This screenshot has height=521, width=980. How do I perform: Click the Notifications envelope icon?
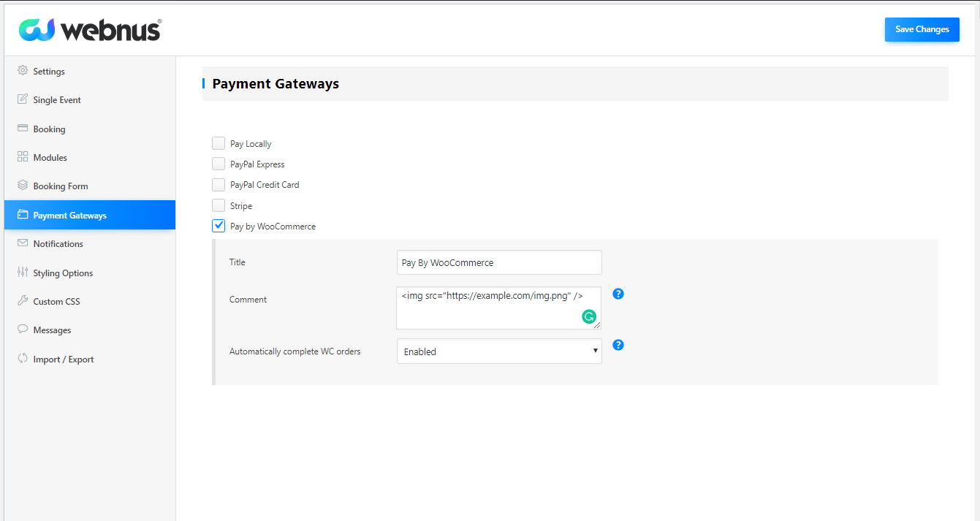click(x=23, y=243)
